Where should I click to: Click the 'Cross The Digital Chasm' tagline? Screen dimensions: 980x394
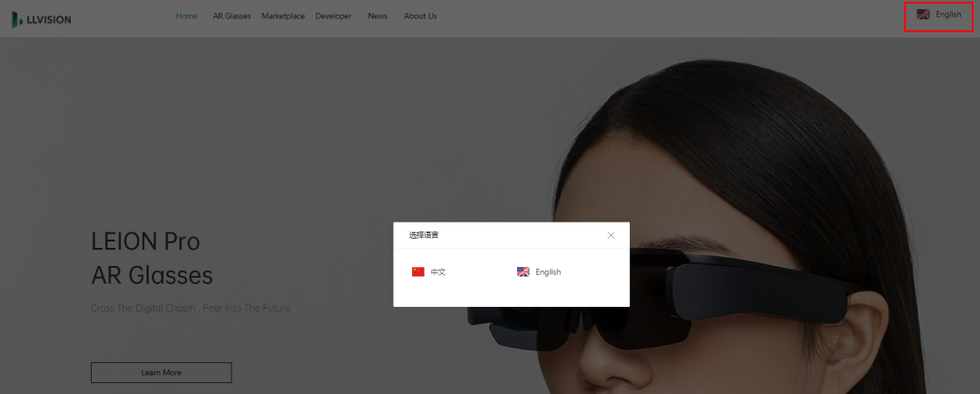pos(191,309)
